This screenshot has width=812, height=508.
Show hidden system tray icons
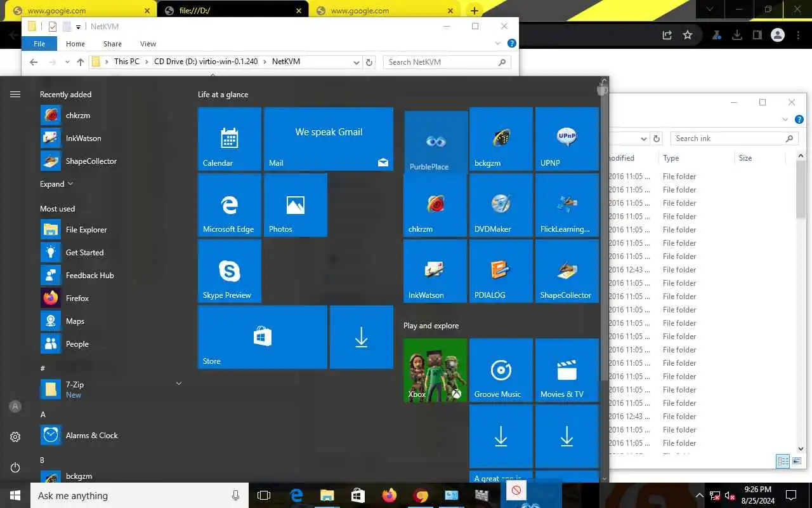pos(699,495)
